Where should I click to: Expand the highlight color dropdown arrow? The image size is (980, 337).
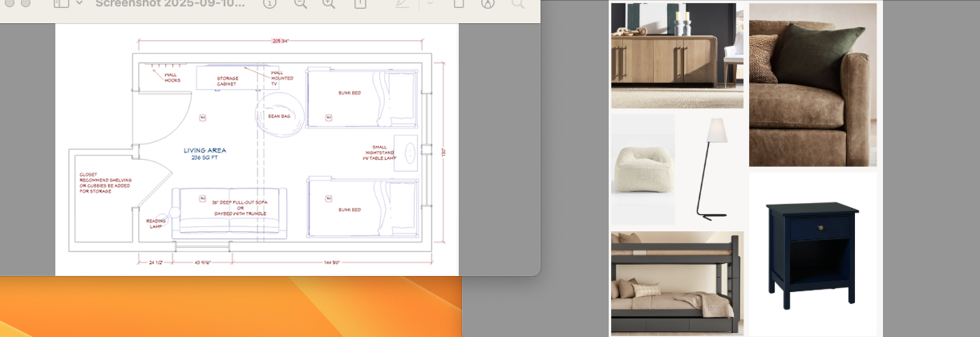coord(429,3)
